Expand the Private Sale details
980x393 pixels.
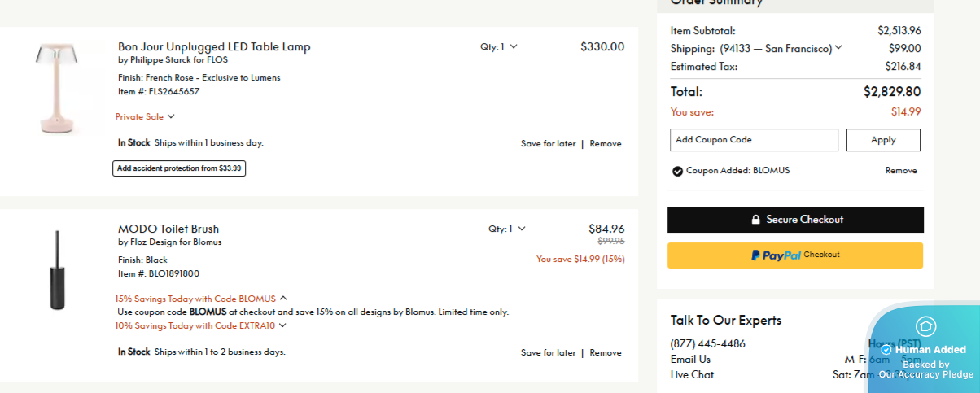145,117
